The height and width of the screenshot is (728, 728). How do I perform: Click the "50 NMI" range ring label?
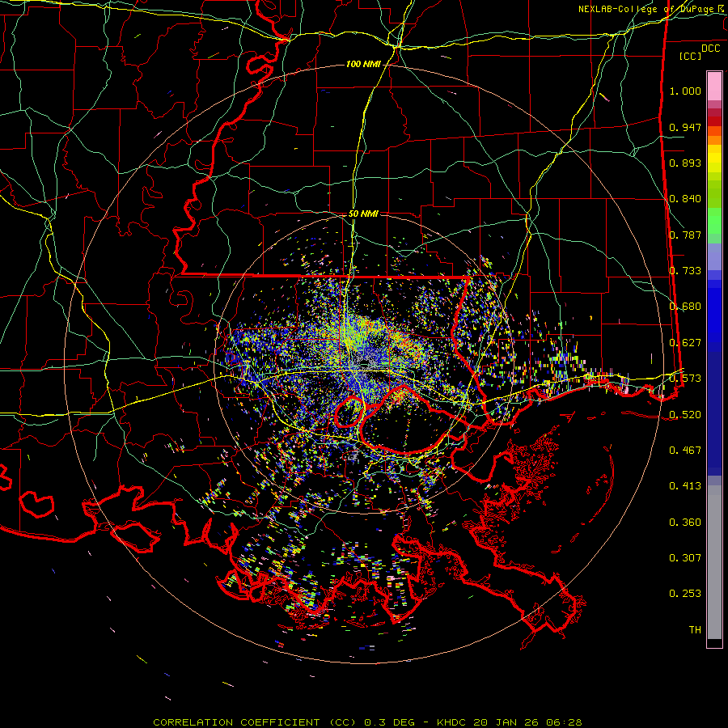pos(363,214)
